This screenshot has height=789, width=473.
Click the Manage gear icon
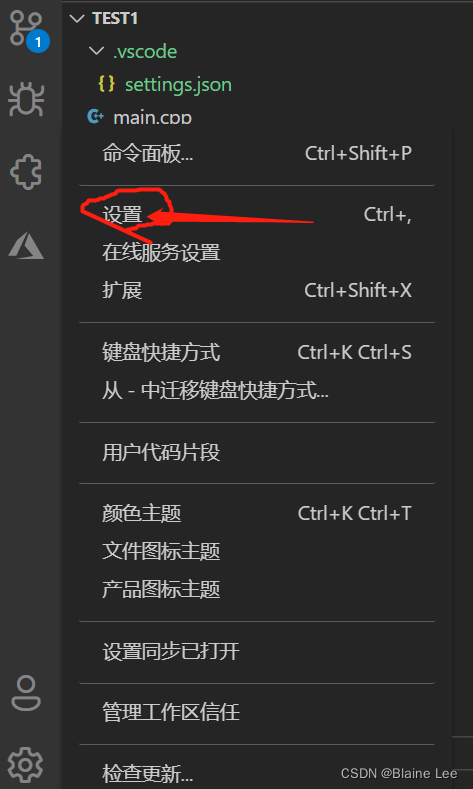[25, 765]
